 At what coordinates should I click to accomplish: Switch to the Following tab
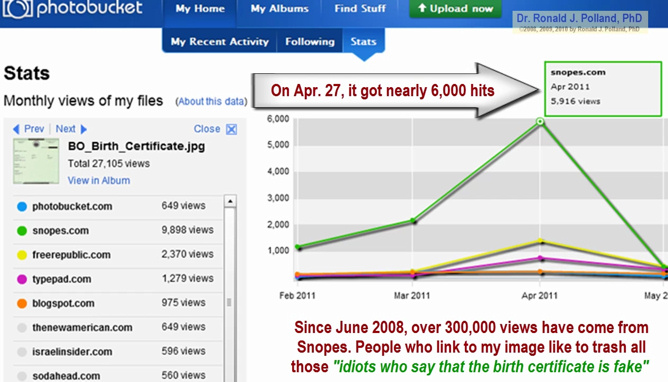310,42
